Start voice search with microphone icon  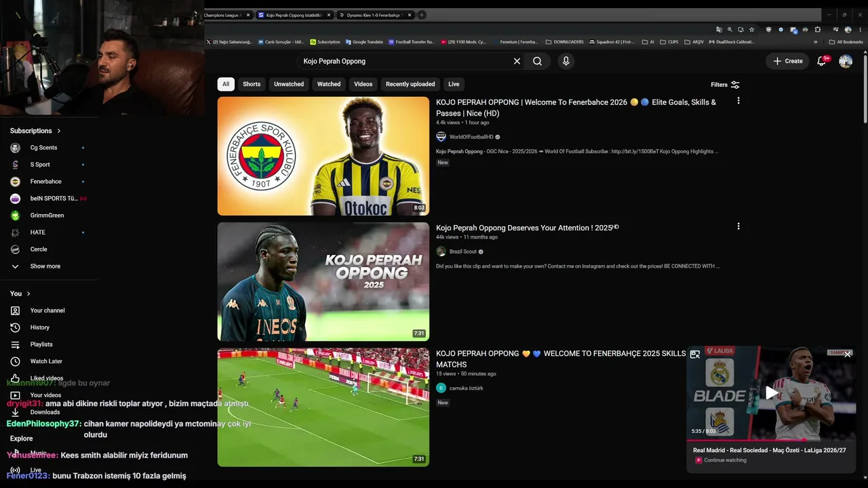click(x=566, y=61)
